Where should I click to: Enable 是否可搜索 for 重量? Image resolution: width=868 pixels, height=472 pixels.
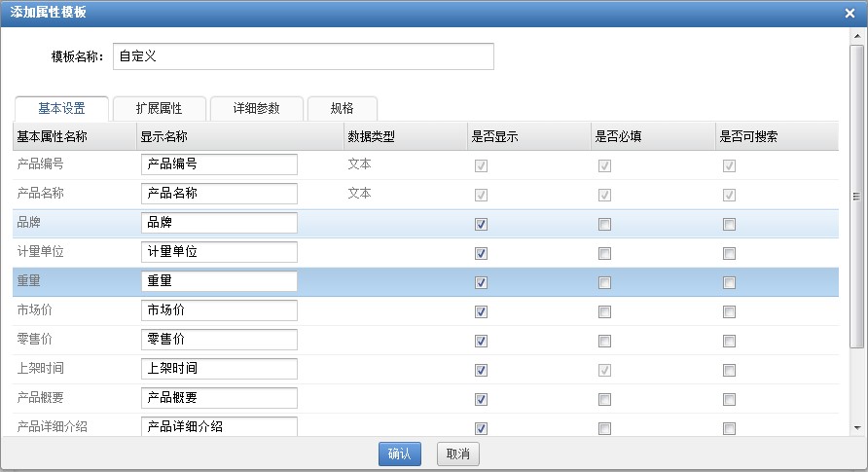pyautogui.click(x=729, y=283)
